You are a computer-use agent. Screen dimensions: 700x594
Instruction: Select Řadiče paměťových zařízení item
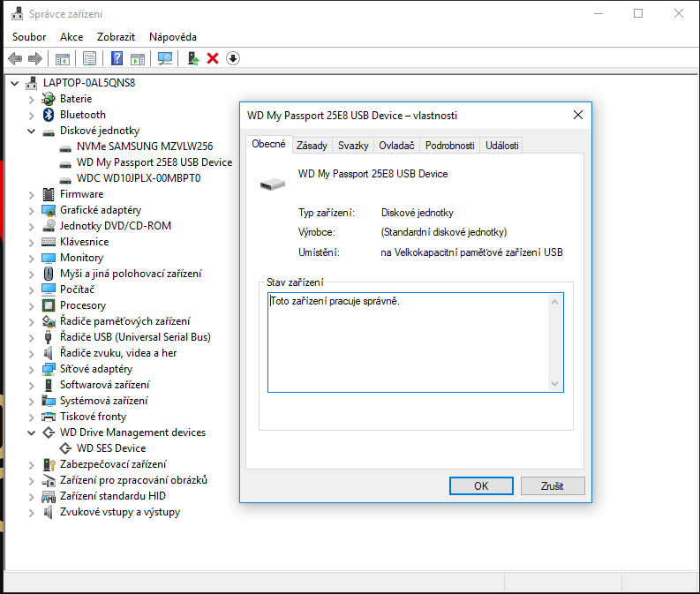coord(125,321)
